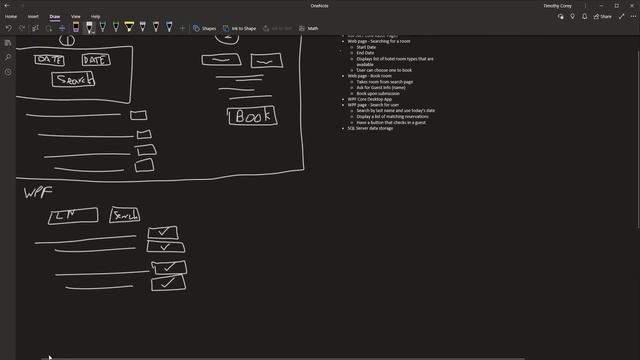Choose the Insert or Remove Space tool
This screenshot has width=640, height=360.
pos(62,28)
